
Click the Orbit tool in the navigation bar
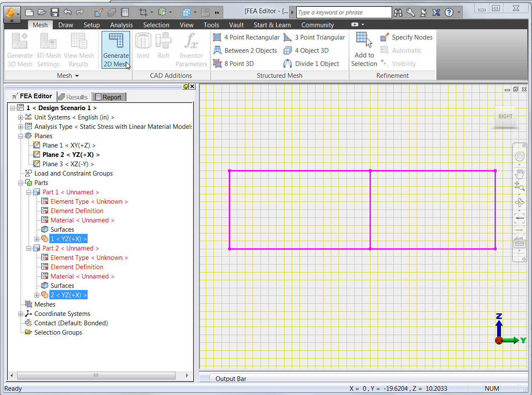(x=519, y=202)
